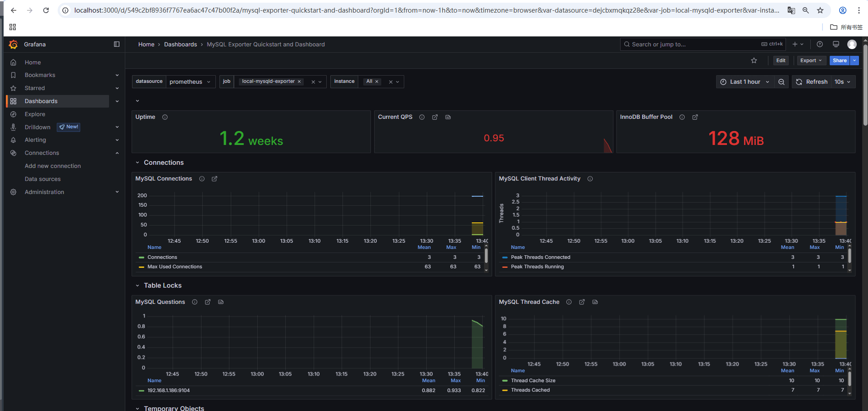Show Uptime panel info icon
Viewport: 868px width, 411px height.
click(165, 117)
